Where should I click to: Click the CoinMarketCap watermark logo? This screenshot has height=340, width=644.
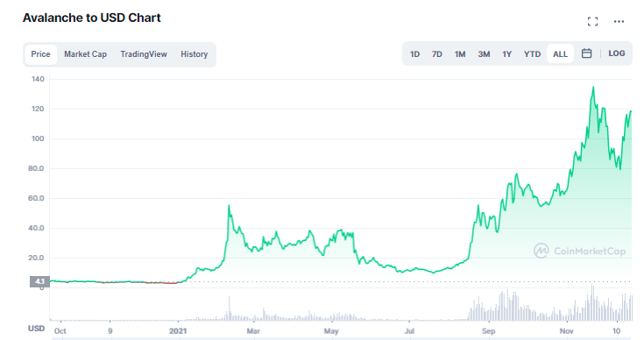(x=579, y=251)
